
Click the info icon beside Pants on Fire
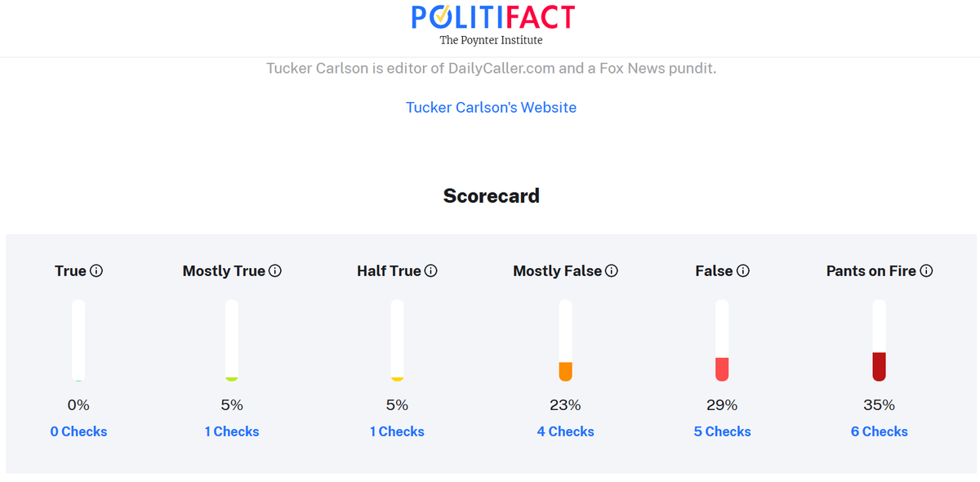click(x=926, y=271)
